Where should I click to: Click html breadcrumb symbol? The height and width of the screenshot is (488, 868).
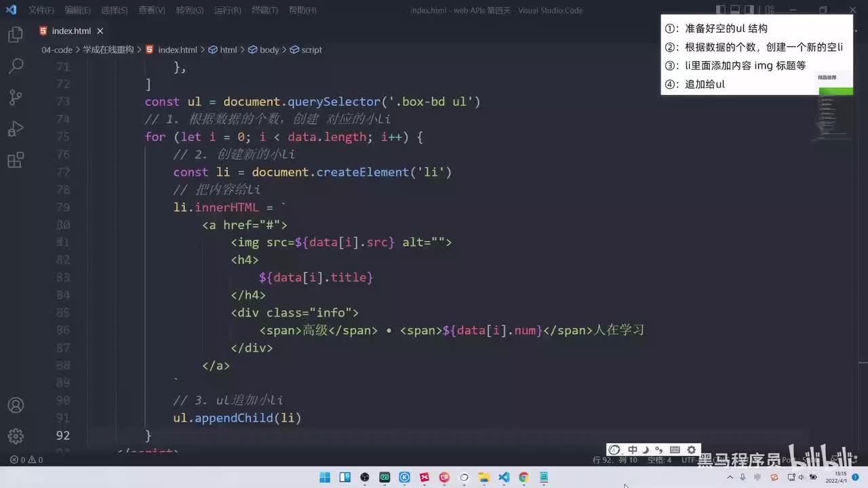click(223, 50)
